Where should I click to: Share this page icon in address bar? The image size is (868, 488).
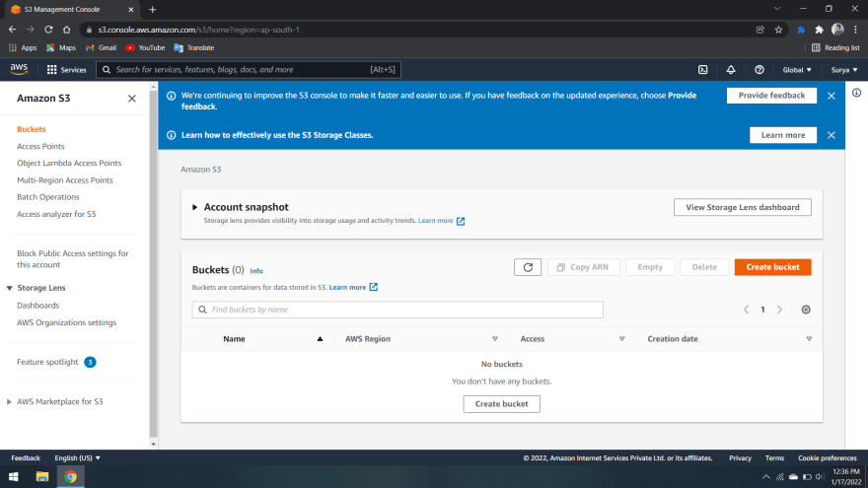760,30
